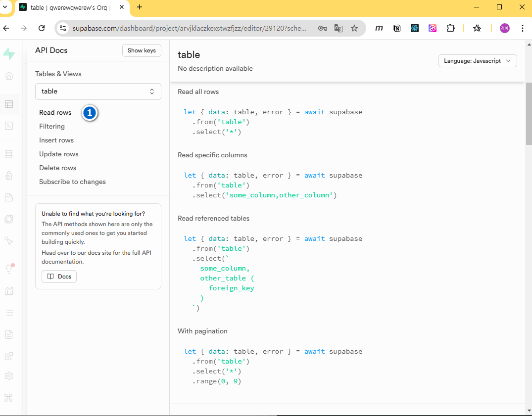The height and width of the screenshot is (416, 532).
Task: Click the Docs button
Action: click(59, 277)
